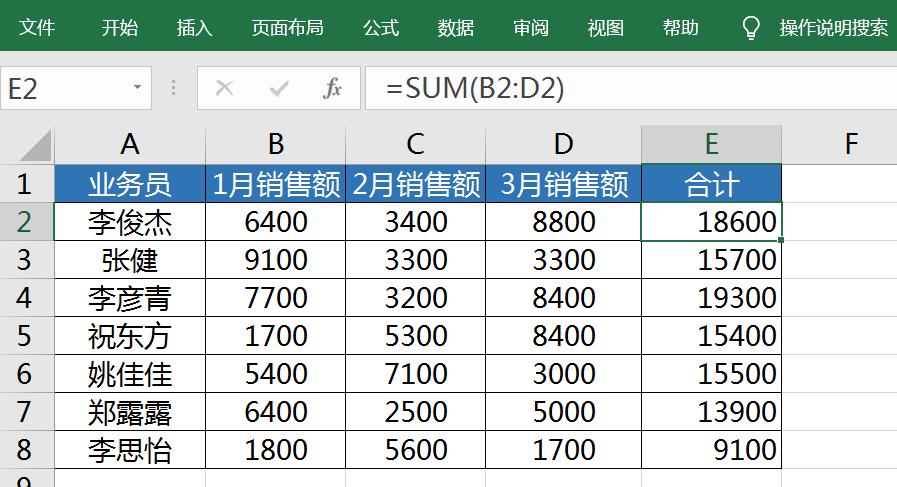
Task: Click the 3月销售额 header cell
Action: tap(563, 184)
